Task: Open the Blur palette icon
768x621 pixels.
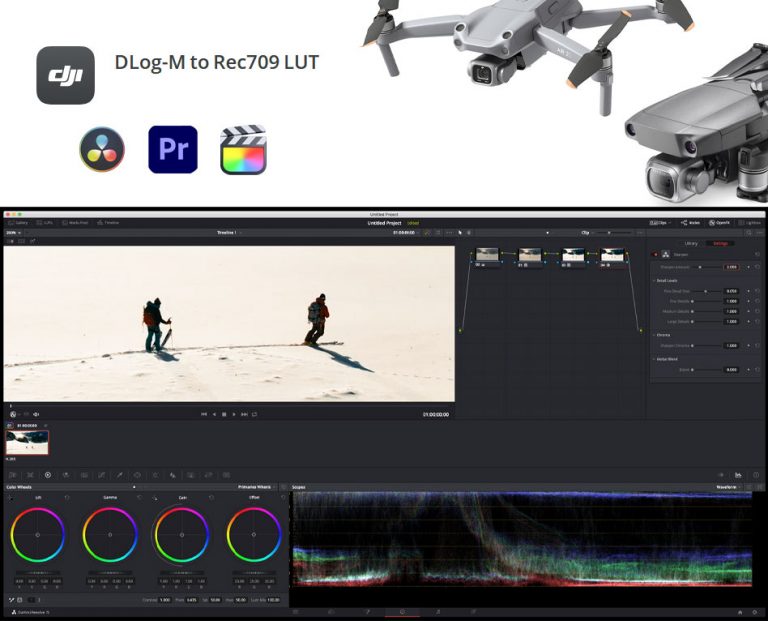Action: point(172,475)
